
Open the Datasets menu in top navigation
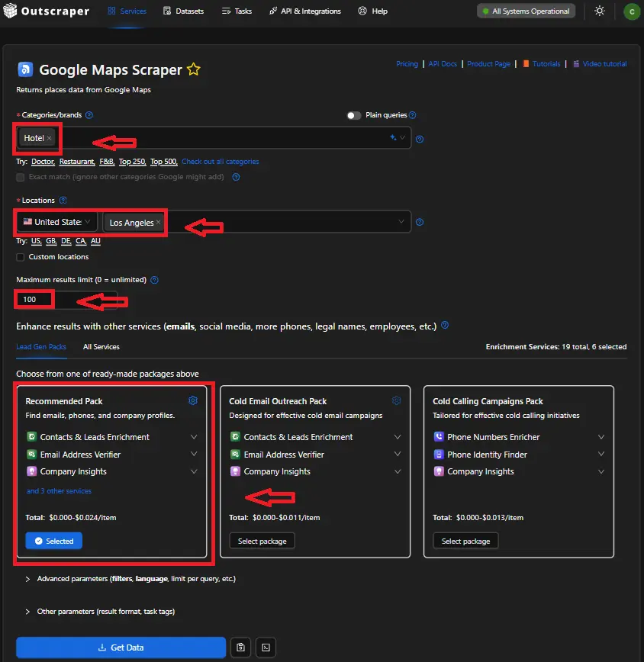point(185,11)
